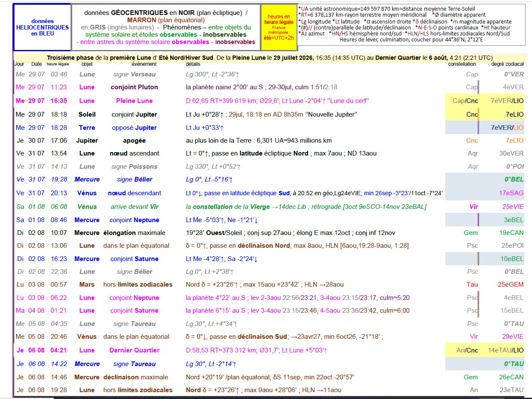Click '30eVER' zodiac degree cell
The width and height of the screenshot is (532, 399).
[511, 153]
